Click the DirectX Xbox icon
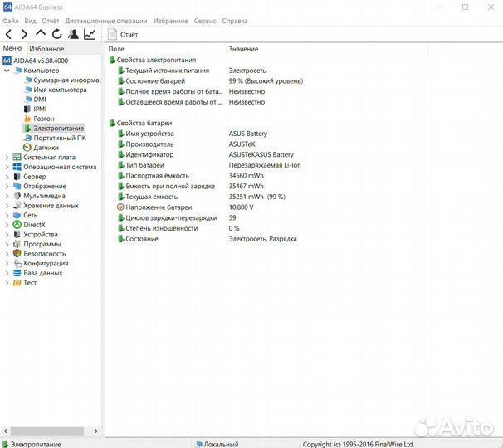The width and height of the screenshot is (503, 448). click(17, 225)
